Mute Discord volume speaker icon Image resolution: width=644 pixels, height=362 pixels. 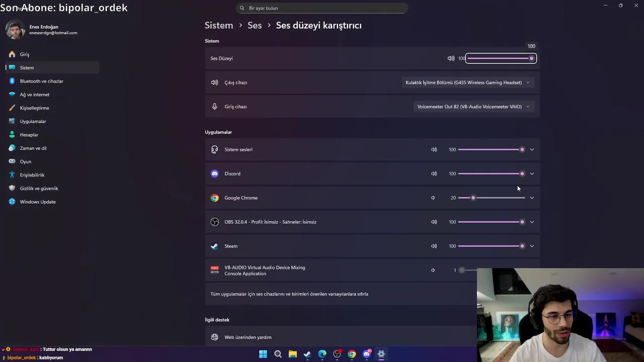(x=434, y=173)
